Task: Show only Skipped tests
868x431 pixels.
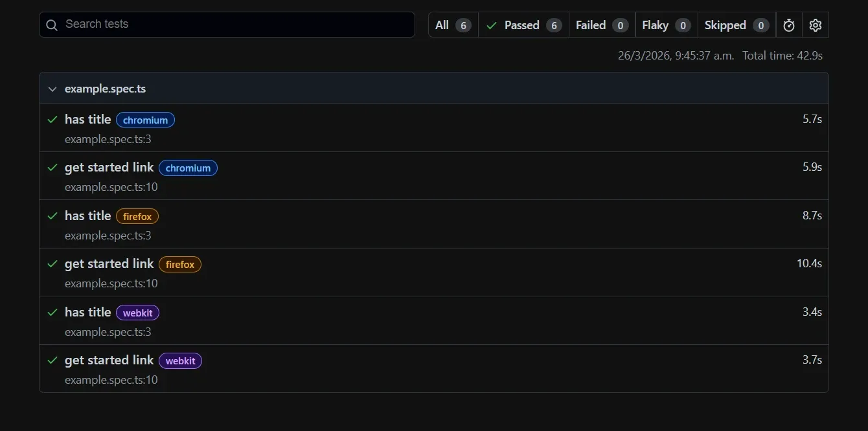Action: click(x=724, y=25)
